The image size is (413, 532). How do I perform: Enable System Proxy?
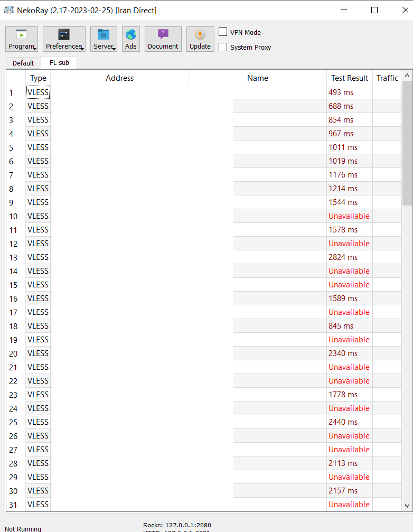coord(222,47)
